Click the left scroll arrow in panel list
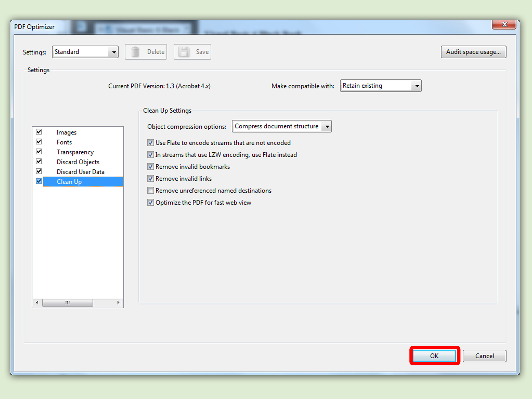The height and width of the screenshot is (399, 532). coord(37,303)
